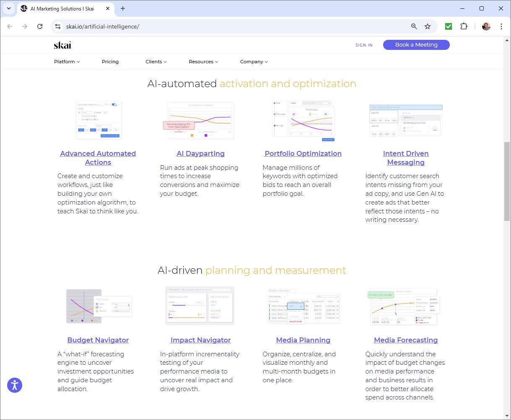Bookmark this page with the star icon
This screenshot has width=511, height=420.
(x=428, y=26)
